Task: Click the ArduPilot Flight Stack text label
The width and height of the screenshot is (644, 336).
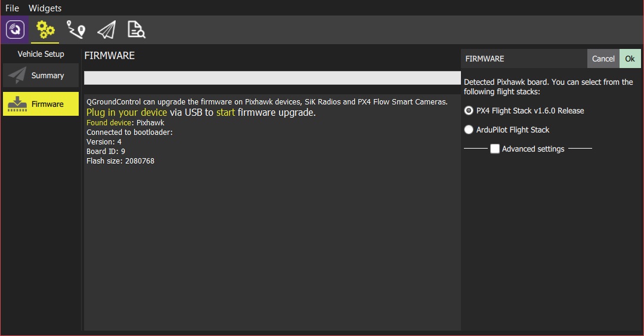Action: click(513, 130)
